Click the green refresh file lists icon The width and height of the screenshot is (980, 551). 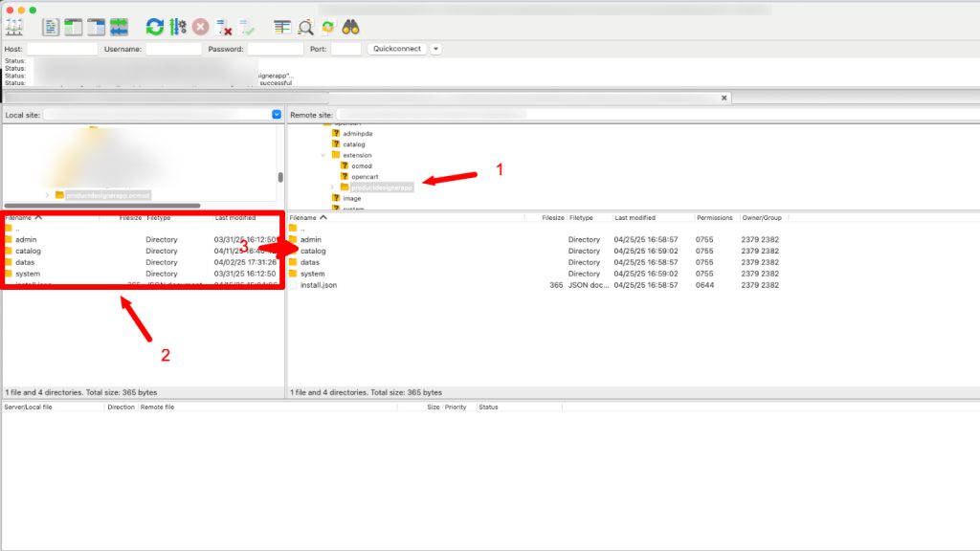coord(154,27)
